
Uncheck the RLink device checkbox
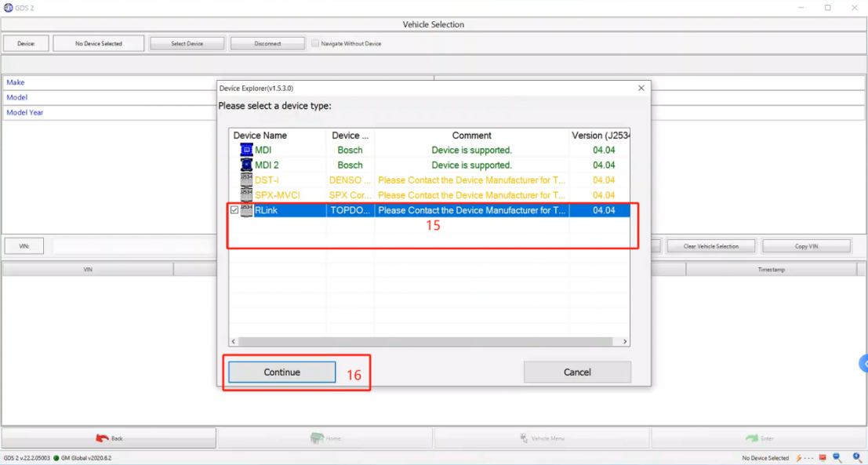pos(234,210)
